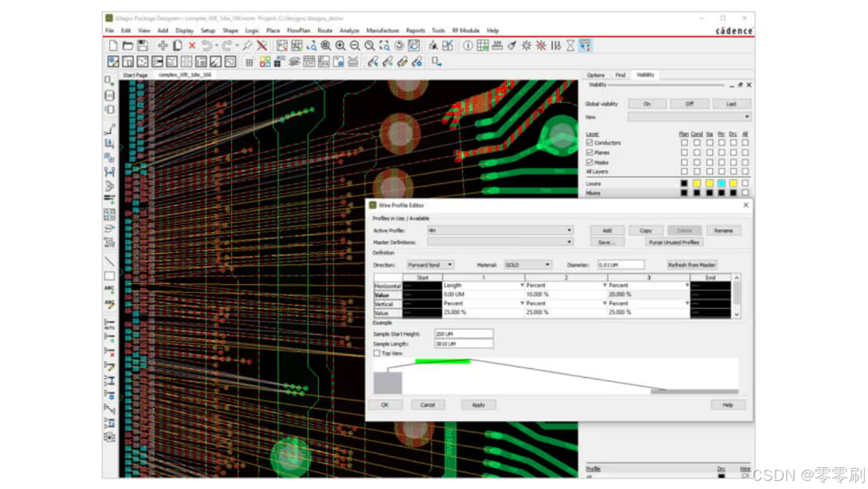Expand Horizontal column 1 Length dropdown
The height and width of the screenshot is (489, 868).
point(522,285)
